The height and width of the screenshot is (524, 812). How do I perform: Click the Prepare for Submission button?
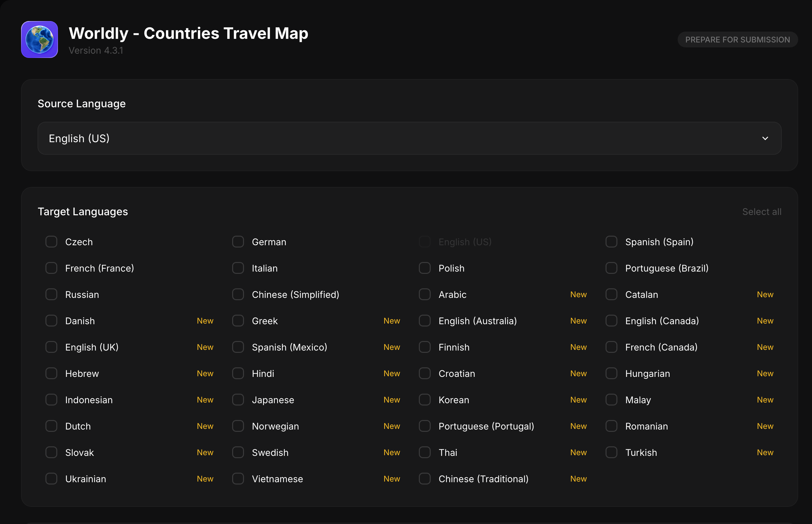[738, 39]
